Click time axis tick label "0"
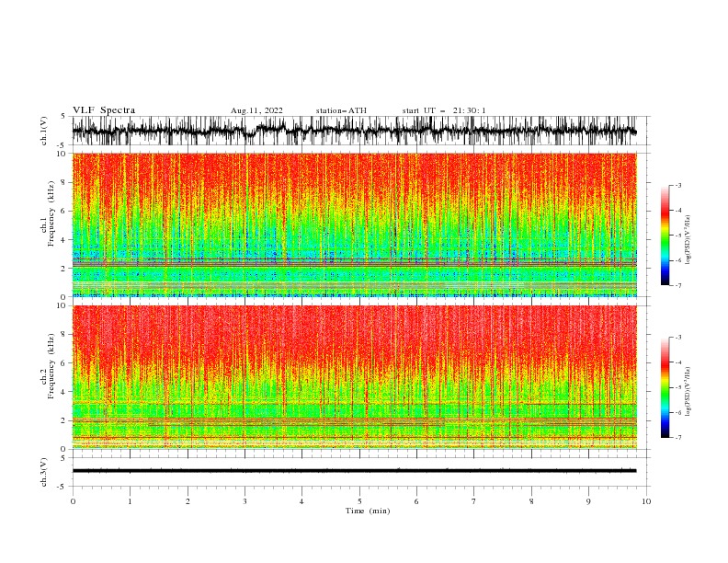 click(x=73, y=501)
